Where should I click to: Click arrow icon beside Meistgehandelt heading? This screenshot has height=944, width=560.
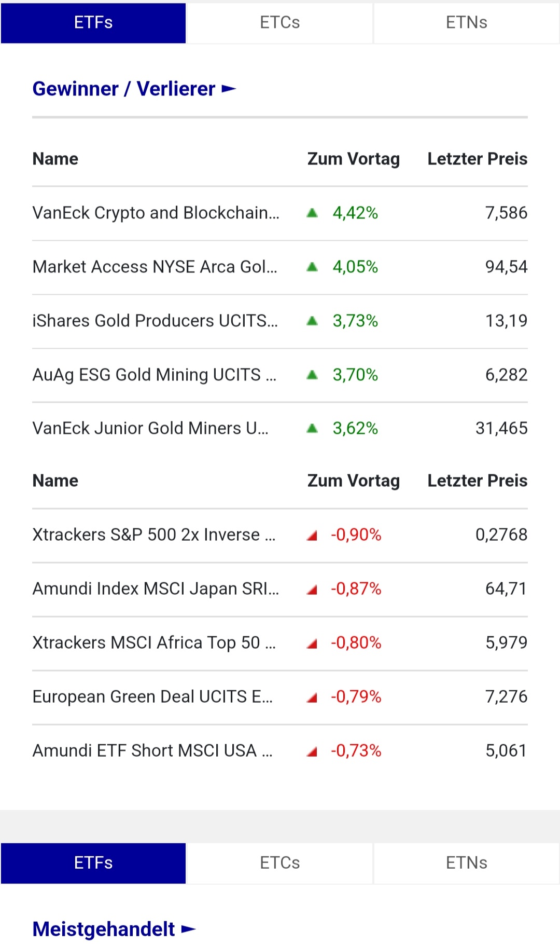click(189, 929)
